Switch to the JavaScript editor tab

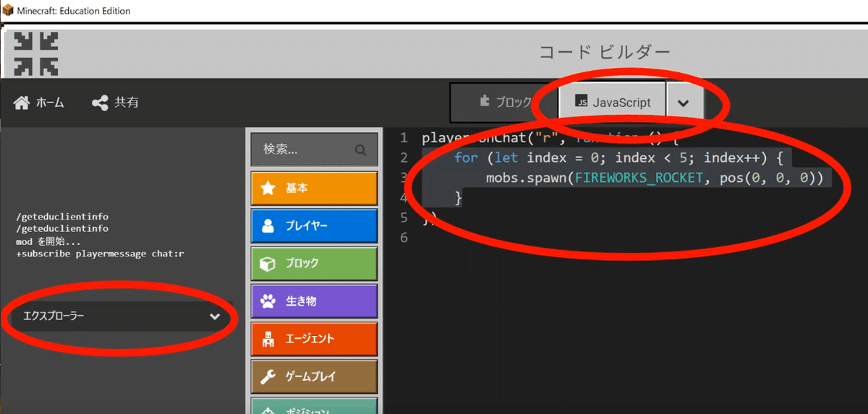[x=612, y=103]
